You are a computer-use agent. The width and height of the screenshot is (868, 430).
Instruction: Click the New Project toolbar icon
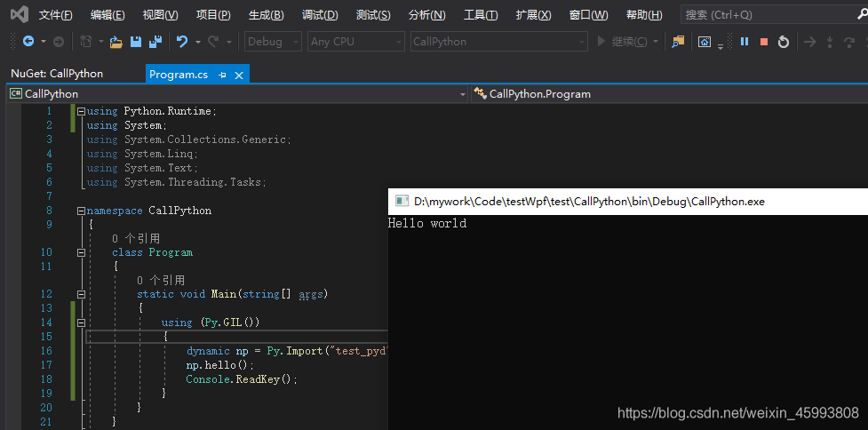click(x=86, y=42)
